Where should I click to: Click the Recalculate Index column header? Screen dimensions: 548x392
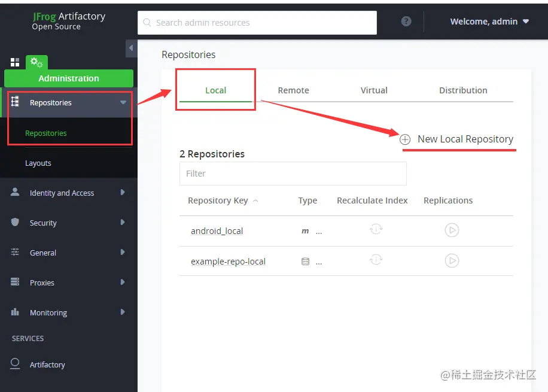[x=372, y=200]
